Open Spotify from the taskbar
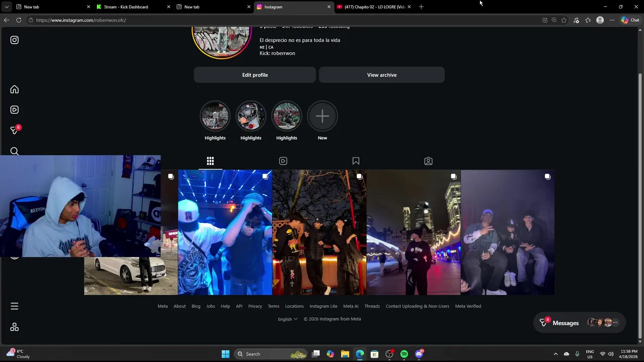This screenshot has width=644, height=362. pos(404,354)
